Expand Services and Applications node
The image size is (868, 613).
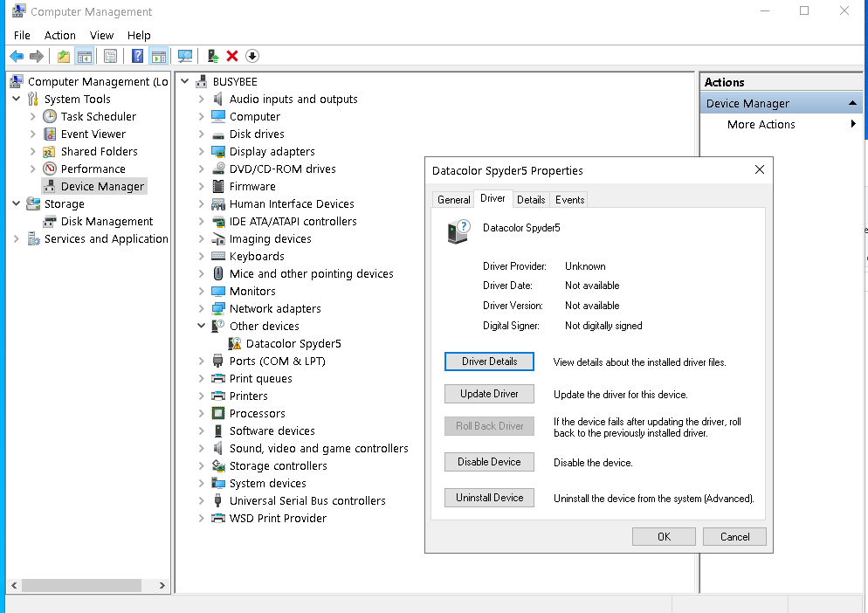(x=16, y=238)
